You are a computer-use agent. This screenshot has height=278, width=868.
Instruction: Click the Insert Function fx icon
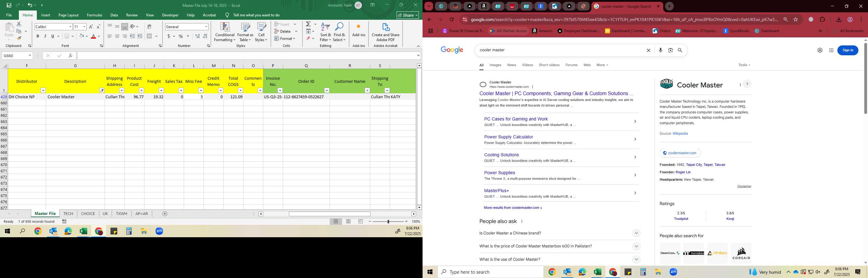click(x=71, y=56)
